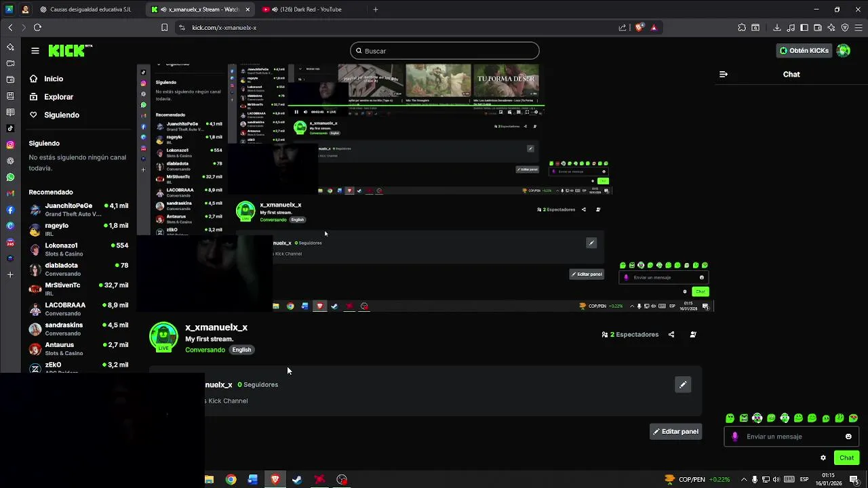Open Brave wallet icon
868x488 pixels.
coord(818,28)
